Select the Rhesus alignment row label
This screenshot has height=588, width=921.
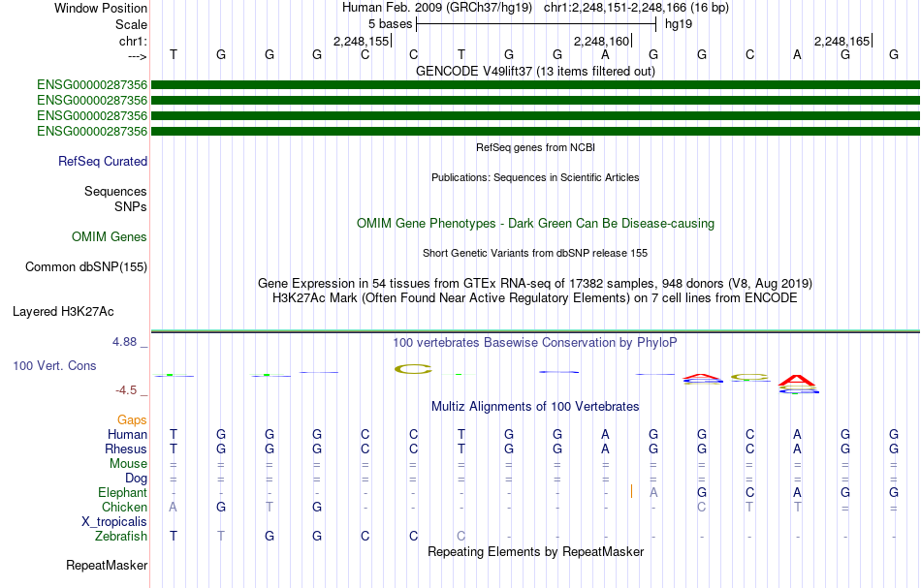point(126,449)
